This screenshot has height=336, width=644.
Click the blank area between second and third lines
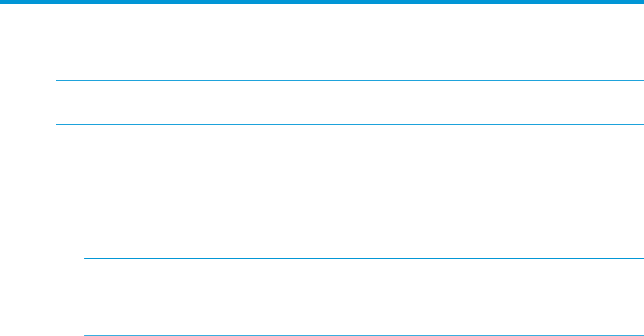coord(350,191)
